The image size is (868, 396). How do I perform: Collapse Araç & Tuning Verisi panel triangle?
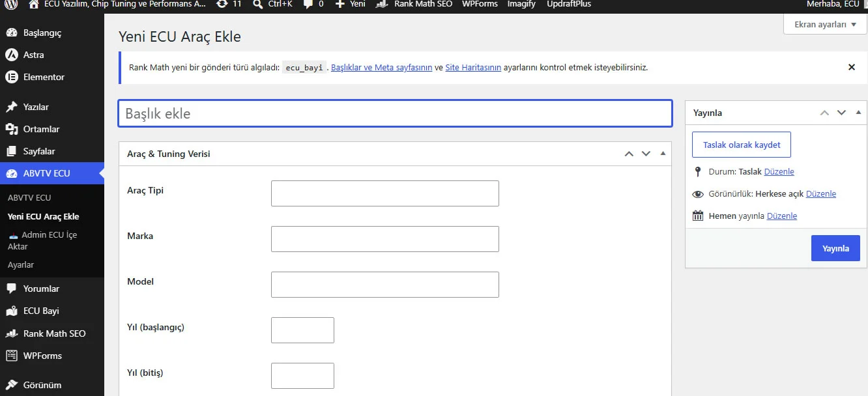point(663,154)
